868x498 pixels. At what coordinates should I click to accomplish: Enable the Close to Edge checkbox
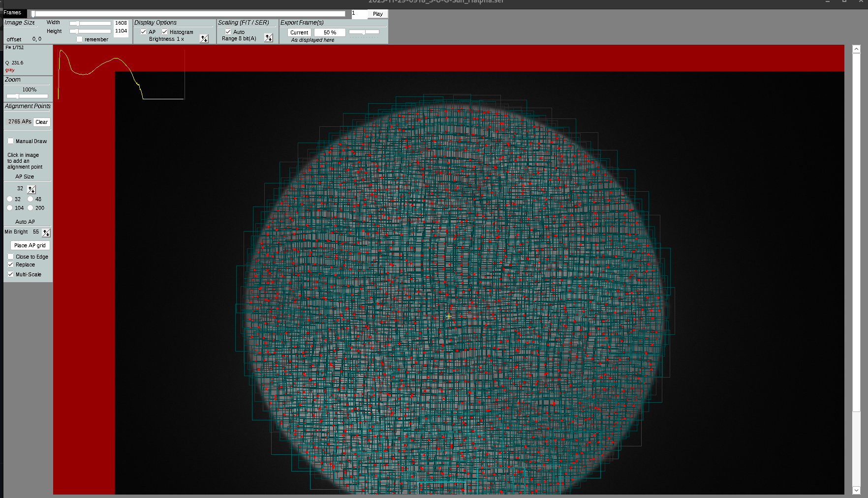point(11,257)
